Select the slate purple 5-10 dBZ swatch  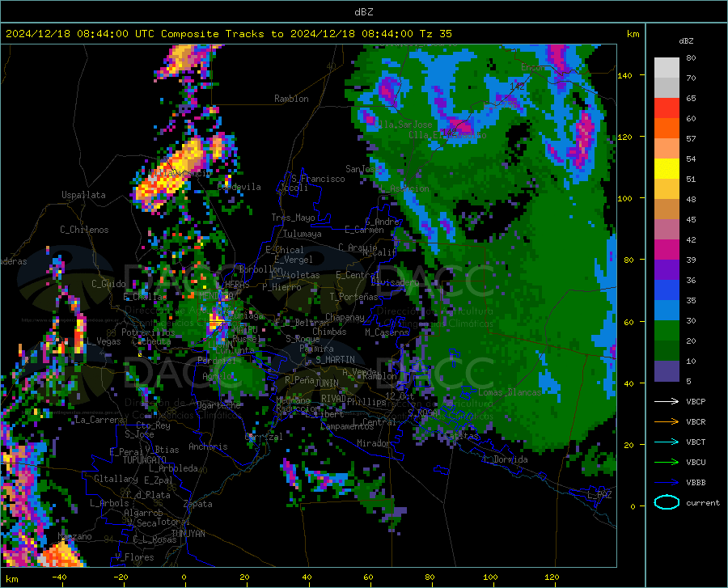[x=667, y=371]
